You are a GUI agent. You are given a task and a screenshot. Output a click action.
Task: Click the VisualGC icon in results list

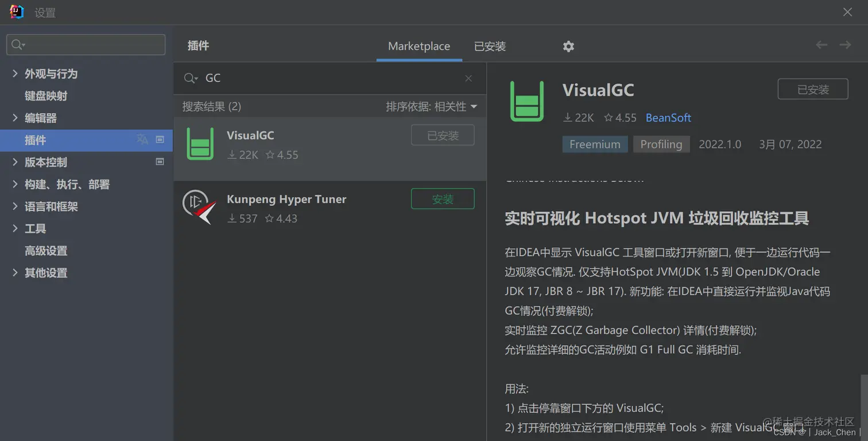click(200, 144)
